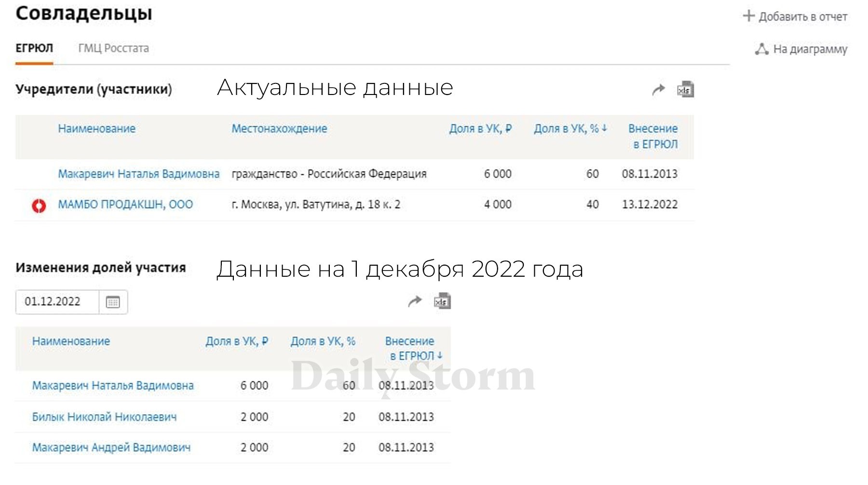Sort founders table by Внесение в ЕГРЮЛ
Image resolution: width=868 pixels, height=485 pixels.
pyautogui.click(x=653, y=136)
